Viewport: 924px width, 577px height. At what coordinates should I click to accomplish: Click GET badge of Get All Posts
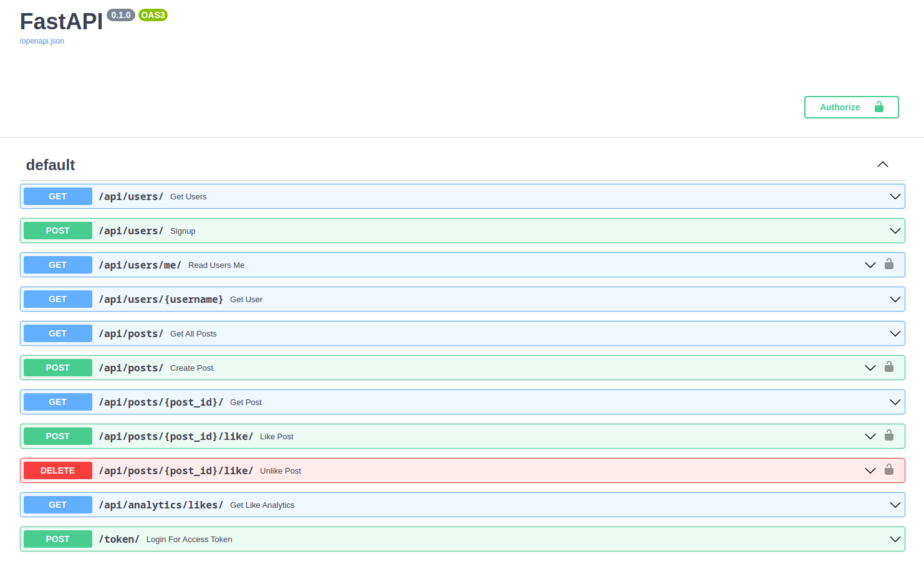click(x=58, y=333)
